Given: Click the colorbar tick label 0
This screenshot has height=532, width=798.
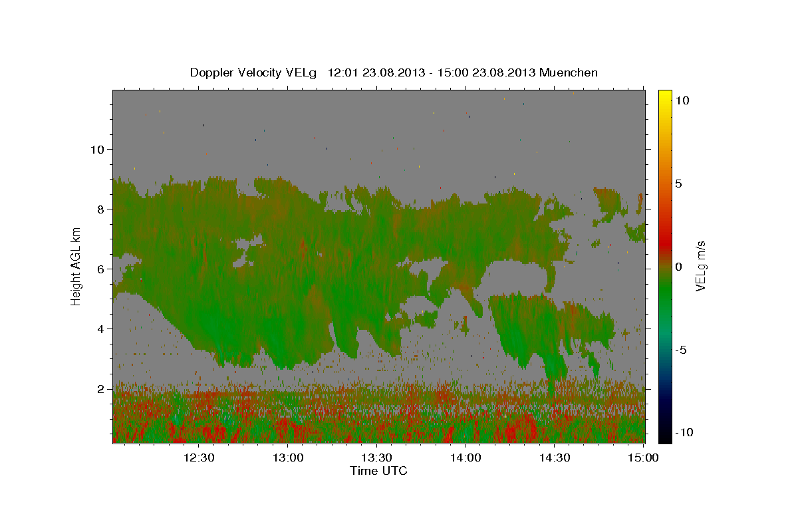Looking at the screenshot, I should pyautogui.click(x=679, y=267).
